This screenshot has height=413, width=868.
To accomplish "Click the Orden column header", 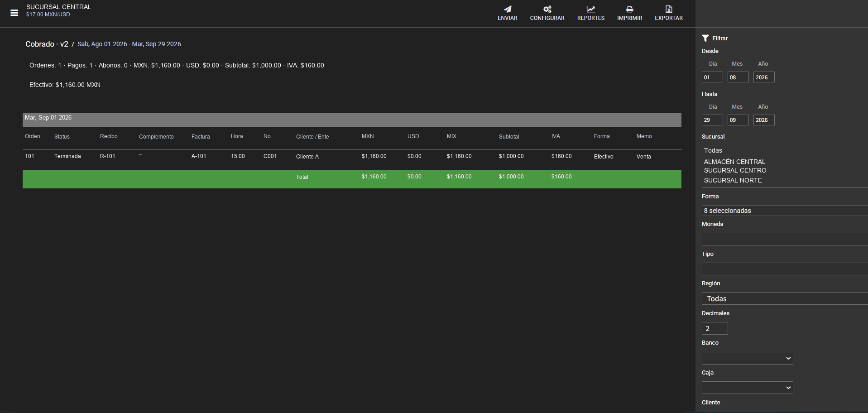I will [x=33, y=136].
